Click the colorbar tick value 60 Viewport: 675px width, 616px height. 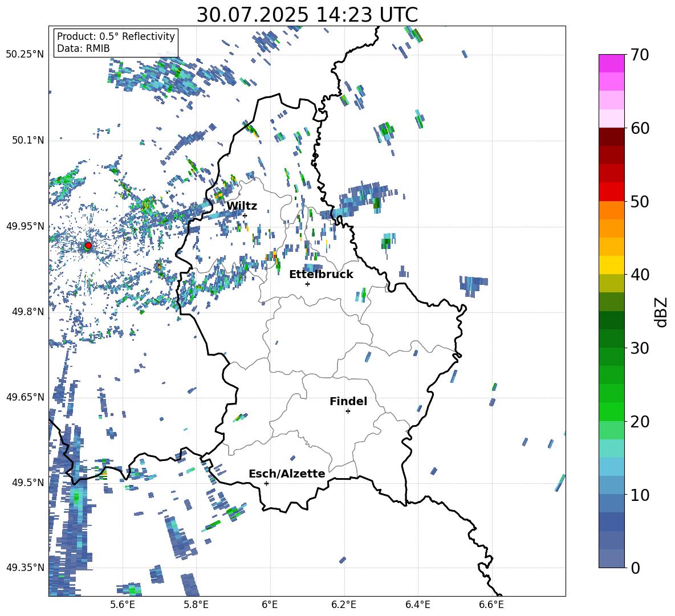[x=640, y=128]
